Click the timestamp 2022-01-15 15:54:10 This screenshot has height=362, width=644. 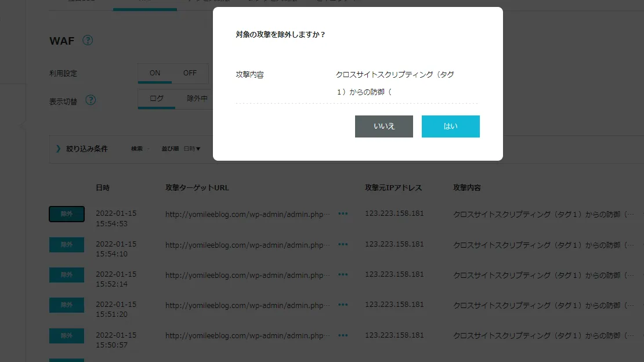tap(116, 249)
